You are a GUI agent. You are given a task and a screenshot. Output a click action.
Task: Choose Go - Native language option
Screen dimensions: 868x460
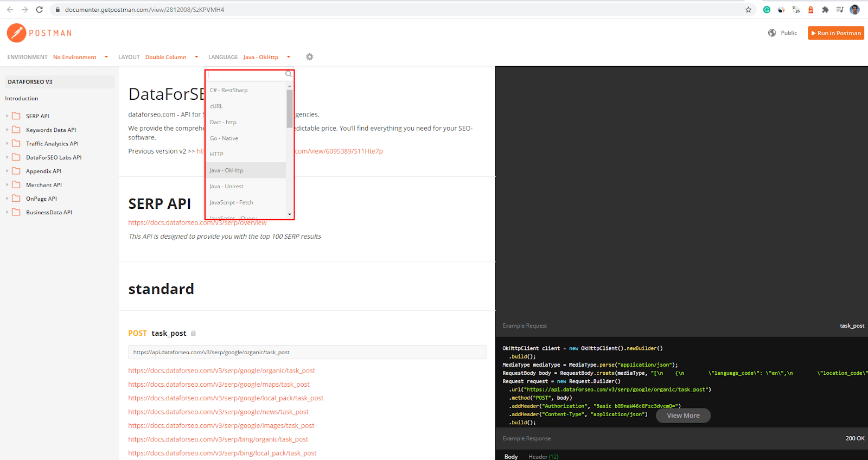(x=246, y=138)
